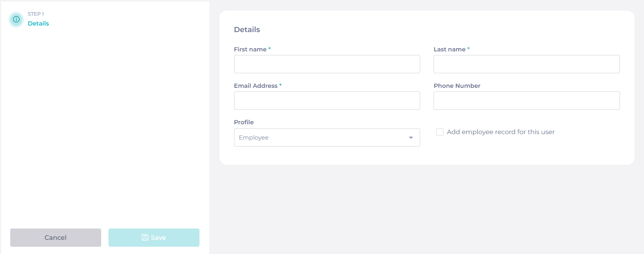This screenshot has width=644, height=254.
Task: Click the Step 1 info icon
Action: (16, 19)
